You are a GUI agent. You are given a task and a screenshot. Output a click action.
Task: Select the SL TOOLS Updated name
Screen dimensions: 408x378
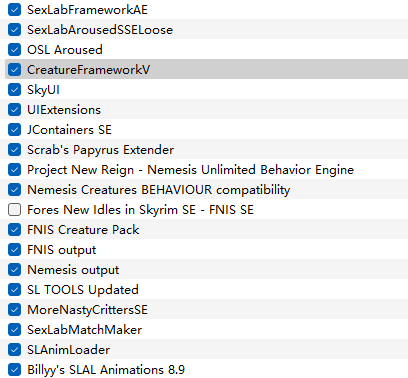83,290
